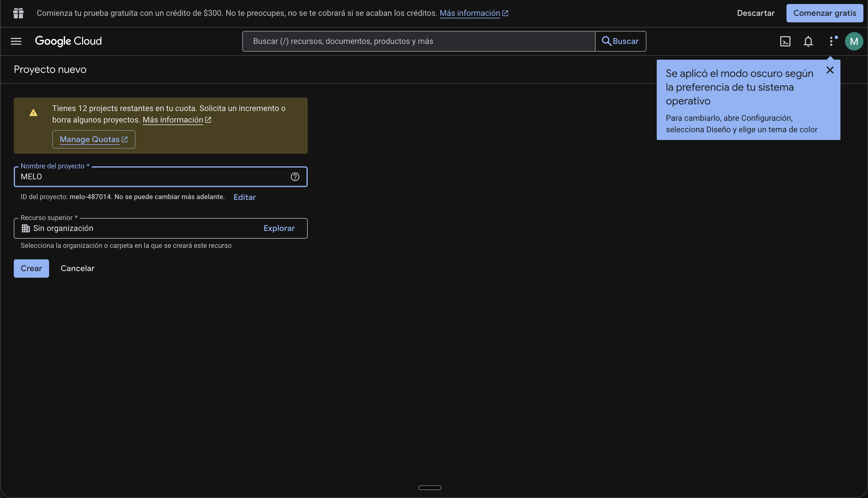Image resolution: width=868 pixels, height=498 pixels.
Task: Activate Cloud Shell terminal icon
Action: (785, 41)
